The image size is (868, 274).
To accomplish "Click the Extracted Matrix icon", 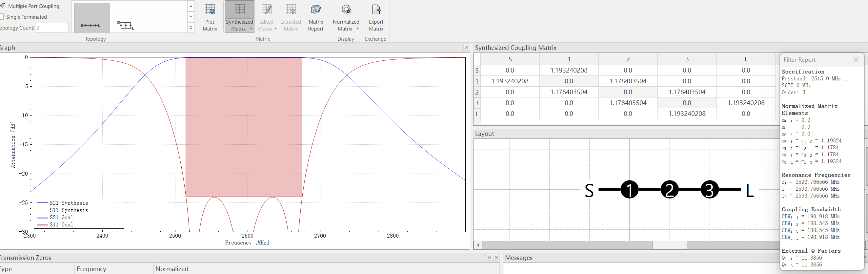I will click(291, 10).
